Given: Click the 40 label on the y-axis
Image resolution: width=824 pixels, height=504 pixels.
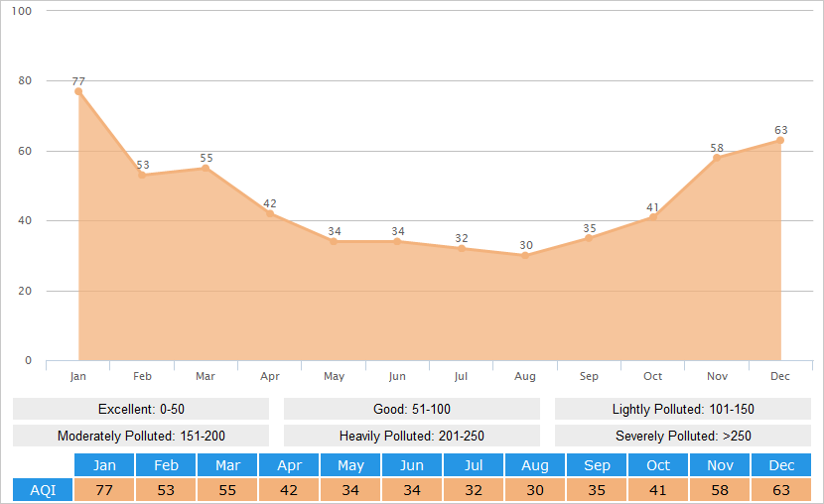Looking at the screenshot, I should point(25,220).
